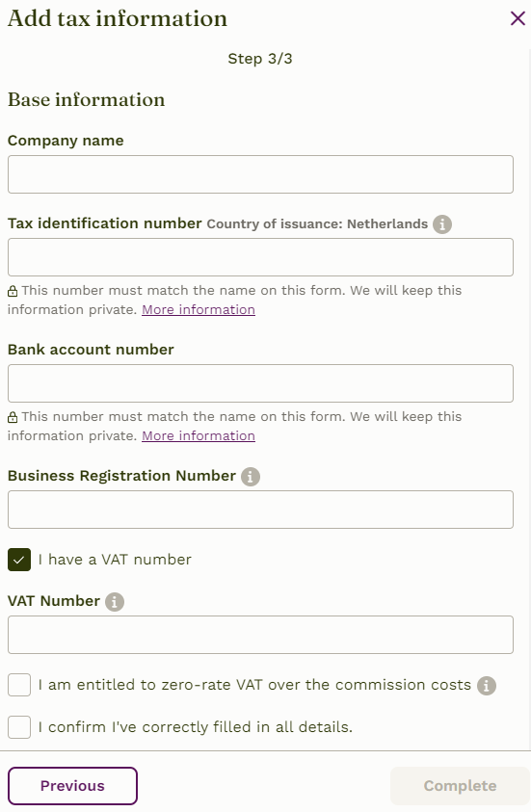This screenshot has width=531, height=812.
Task: View zero-rate VAT commission info icon
Action: pyautogui.click(x=486, y=686)
